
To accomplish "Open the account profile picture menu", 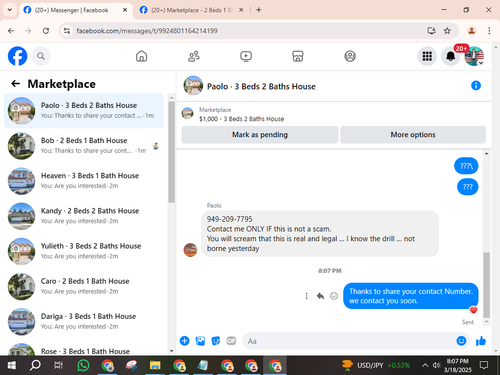I will [474, 56].
